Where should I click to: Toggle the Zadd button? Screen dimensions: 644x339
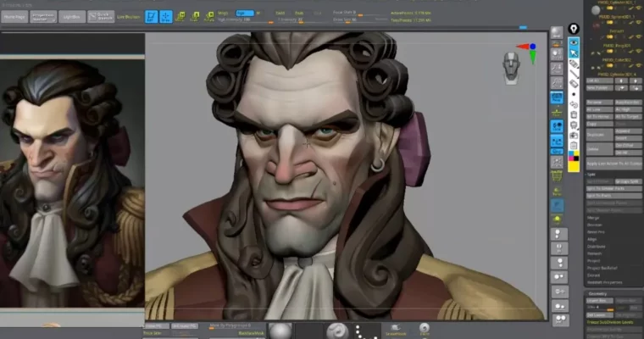[x=280, y=14]
